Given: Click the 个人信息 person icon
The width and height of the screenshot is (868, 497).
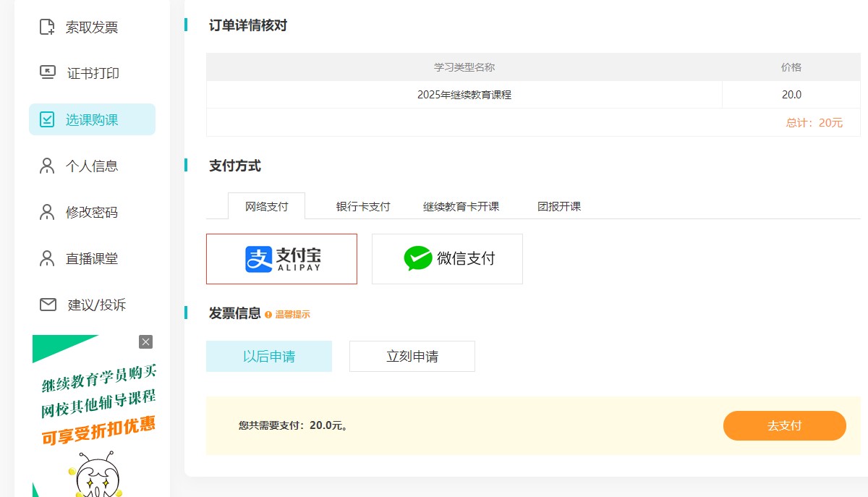Looking at the screenshot, I should point(47,166).
